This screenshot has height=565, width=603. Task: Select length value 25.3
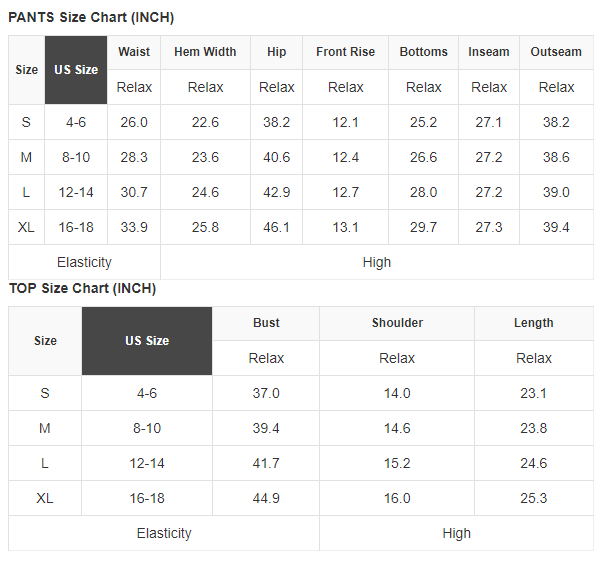click(534, 498)
